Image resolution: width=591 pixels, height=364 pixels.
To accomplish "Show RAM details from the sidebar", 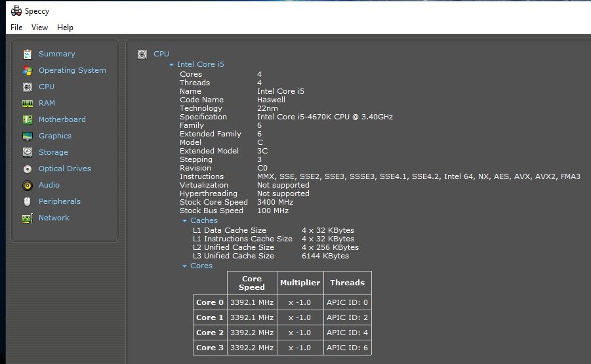I will pyautogui.click(x=47, y=103).
